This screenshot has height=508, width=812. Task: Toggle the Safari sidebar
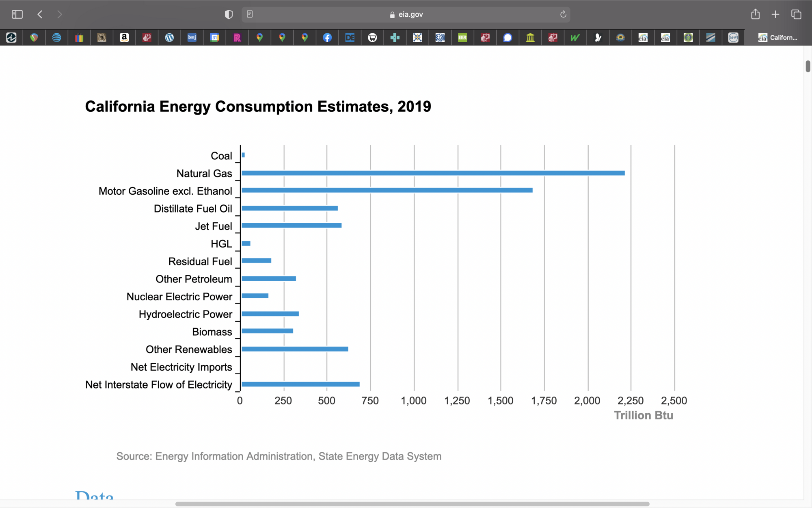coord(17,15)
